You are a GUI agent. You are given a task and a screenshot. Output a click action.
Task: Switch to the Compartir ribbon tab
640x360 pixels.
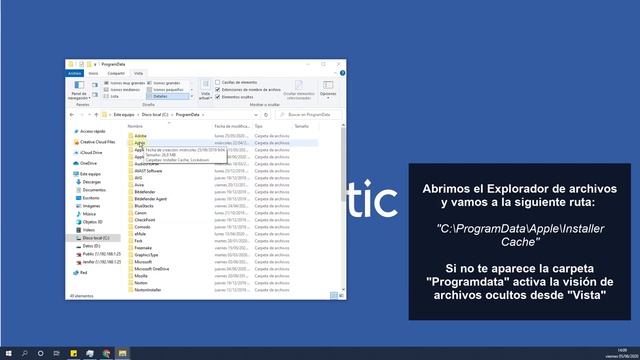[116, 73]
